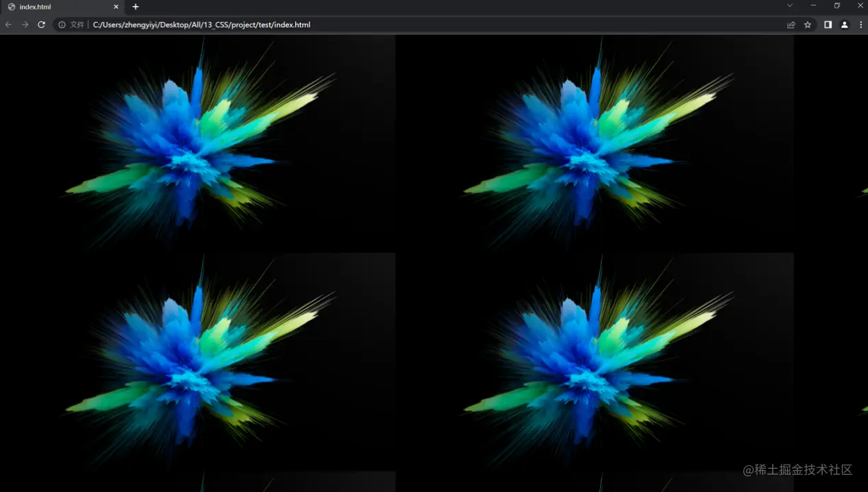Go forward to the next page
This screenshot has height=492, width=868.
(x=25, y=25)
